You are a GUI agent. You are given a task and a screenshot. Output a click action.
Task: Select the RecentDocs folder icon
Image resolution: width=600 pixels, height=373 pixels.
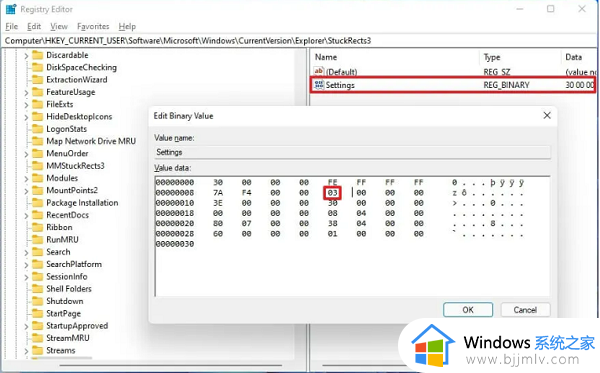(x=38, y=215)
